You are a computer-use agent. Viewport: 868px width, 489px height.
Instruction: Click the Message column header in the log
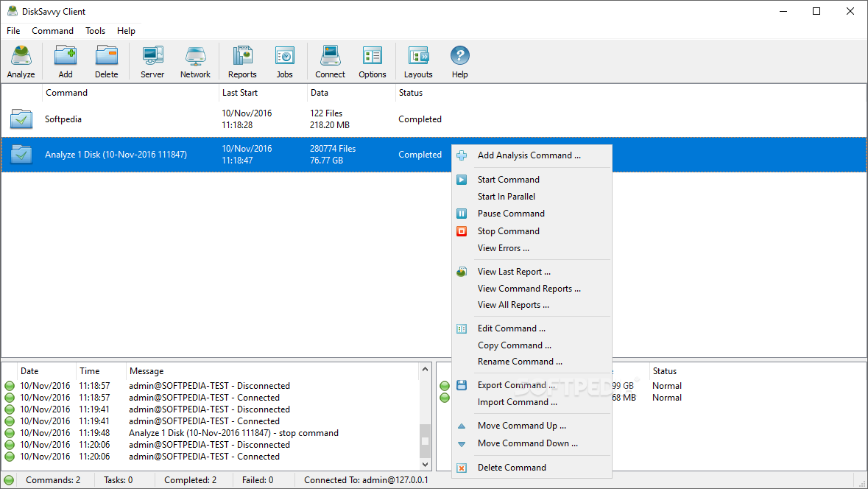point(272,371)
